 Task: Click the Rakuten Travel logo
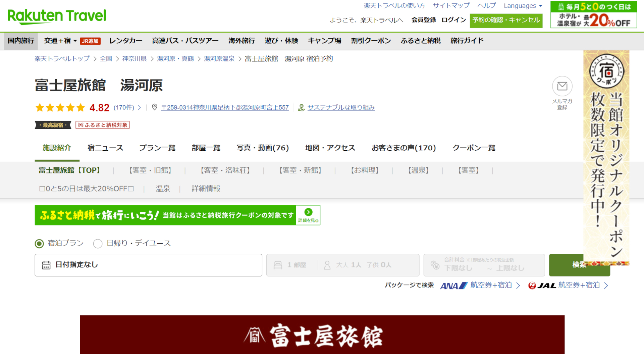tap(57, 16)
